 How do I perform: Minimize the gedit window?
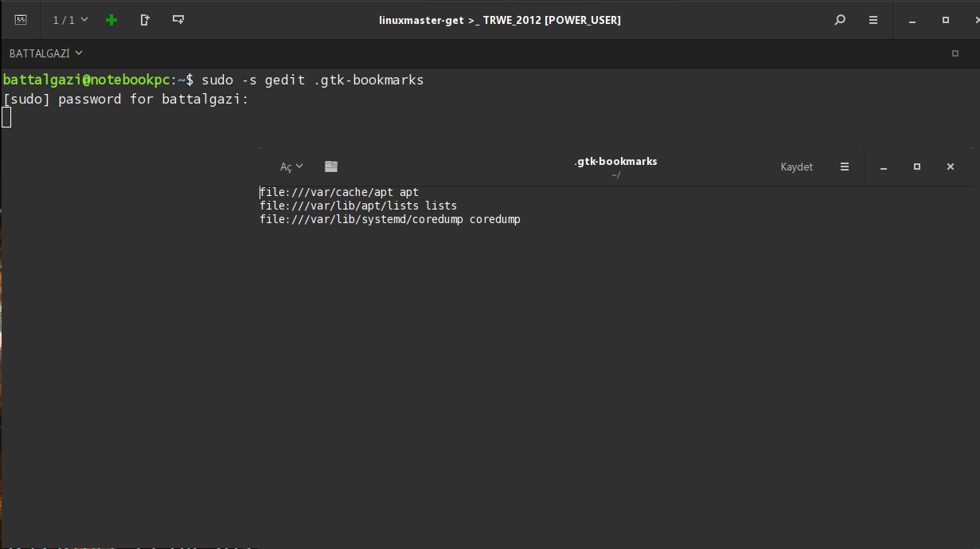click(884, 167)
